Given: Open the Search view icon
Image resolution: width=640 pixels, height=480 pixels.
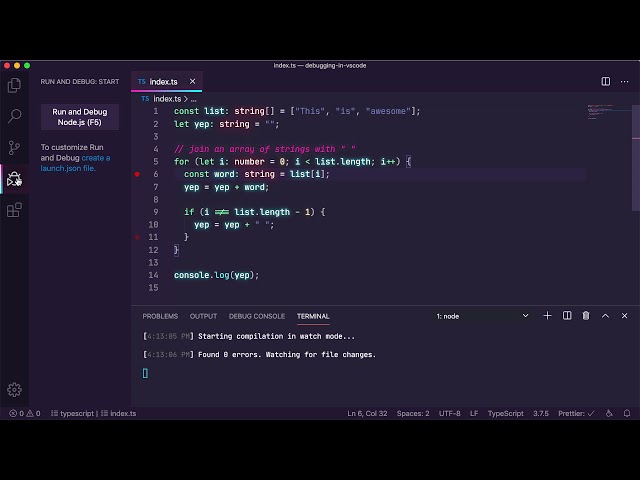Looking at the screenshot, I should point(14,116).
